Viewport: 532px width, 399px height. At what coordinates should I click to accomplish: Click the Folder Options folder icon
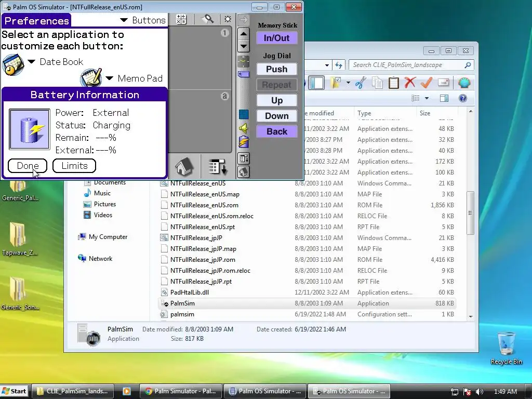[336, 83]
